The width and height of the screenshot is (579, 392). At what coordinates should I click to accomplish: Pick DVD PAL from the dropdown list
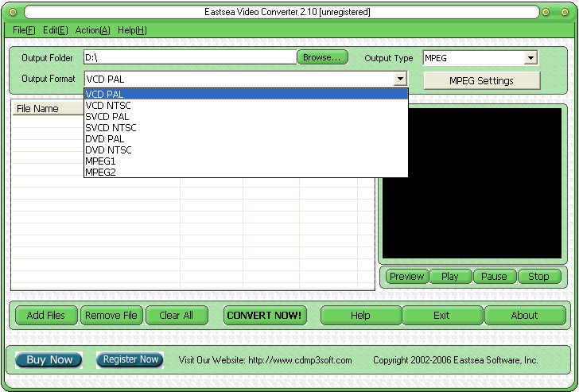pyautogui.click(x=246, y=139)
